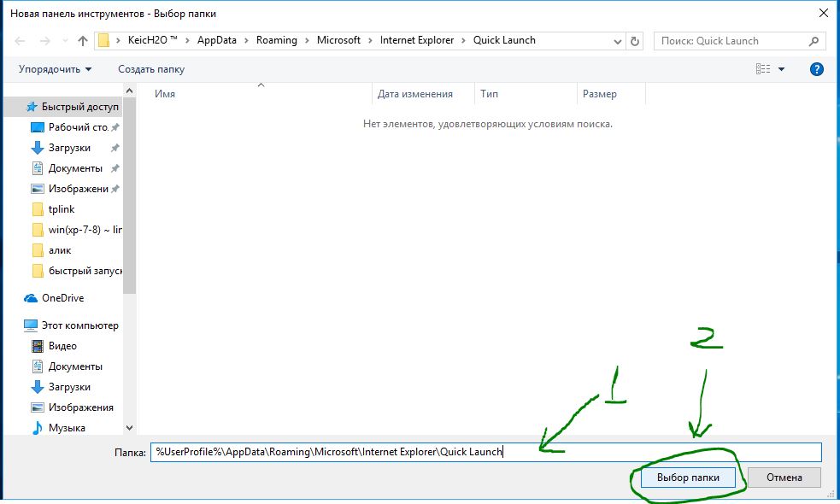Select the OneDrive cloud icon in sidebar
The height and width of the screenshot is (504, 840).
(31, 298)
